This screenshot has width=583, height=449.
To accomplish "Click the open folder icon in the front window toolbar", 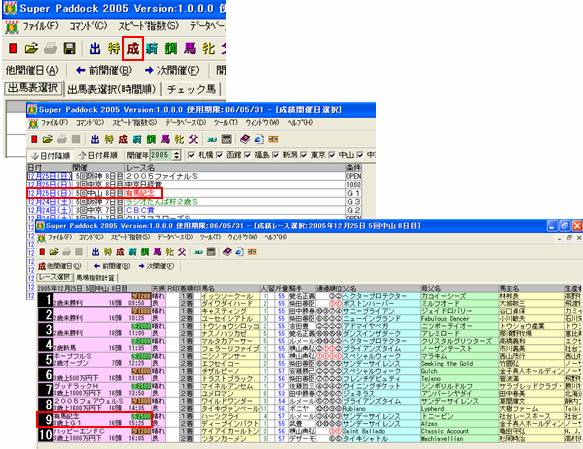I will click(x=54, y=252).
